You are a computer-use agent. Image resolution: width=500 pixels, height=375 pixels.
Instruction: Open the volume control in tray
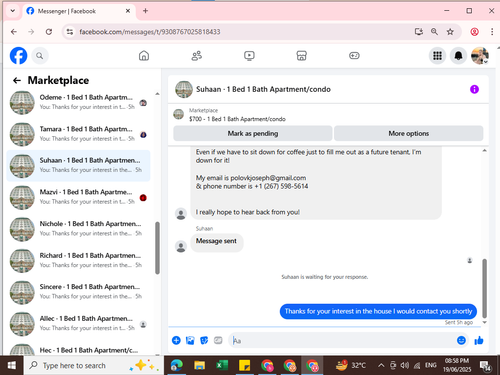pyautogui.click(x=405, y=366)
